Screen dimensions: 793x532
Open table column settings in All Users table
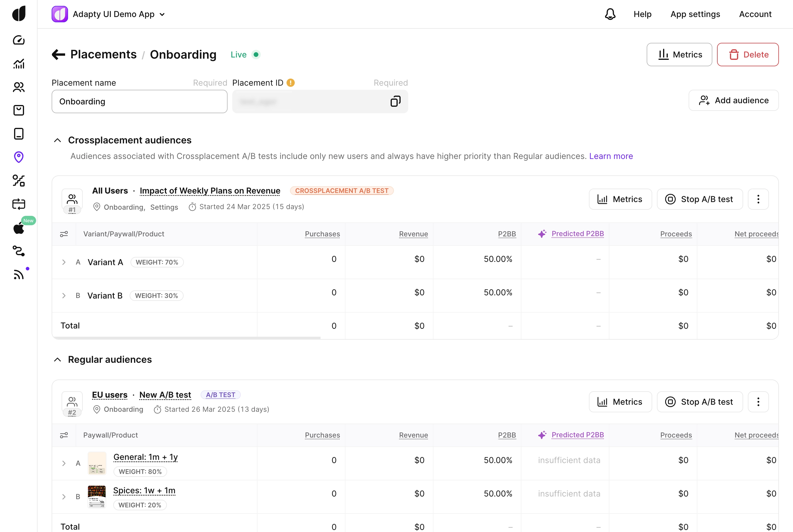[x=64, y=234]
